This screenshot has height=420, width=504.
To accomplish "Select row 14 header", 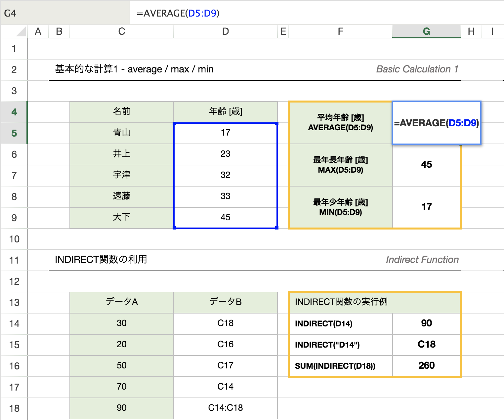I will coord(14,324).
